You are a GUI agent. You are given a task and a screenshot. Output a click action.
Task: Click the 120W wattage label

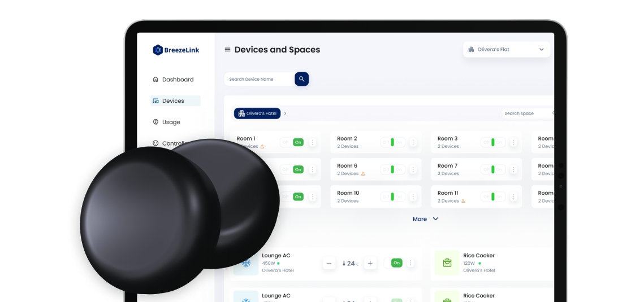click(469, 263)
